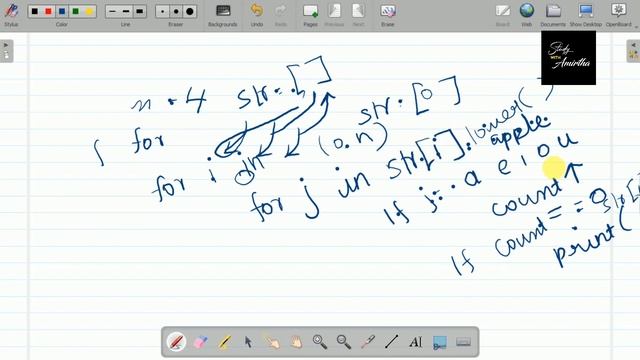Select the Scroll page hand tool
Viewport: 640px width, 360px height.
tap(296, 342)
